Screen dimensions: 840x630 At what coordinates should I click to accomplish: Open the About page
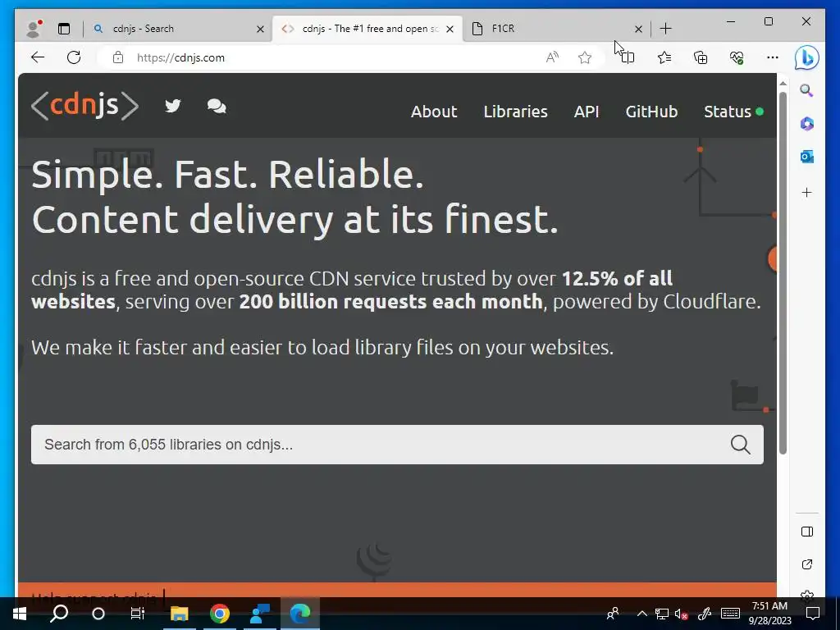pyautogui.click(x=434, y=112)
